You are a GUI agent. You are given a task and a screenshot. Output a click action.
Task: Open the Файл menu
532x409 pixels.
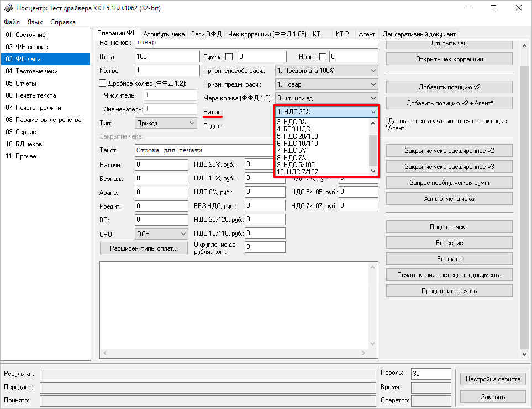point(12,22)
